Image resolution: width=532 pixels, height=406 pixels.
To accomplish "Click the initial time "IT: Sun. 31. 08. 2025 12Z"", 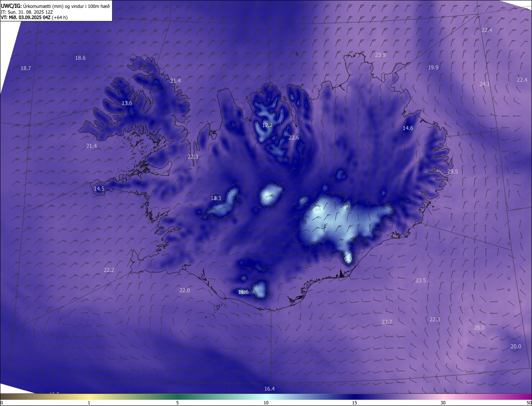I will click(27, 12).
